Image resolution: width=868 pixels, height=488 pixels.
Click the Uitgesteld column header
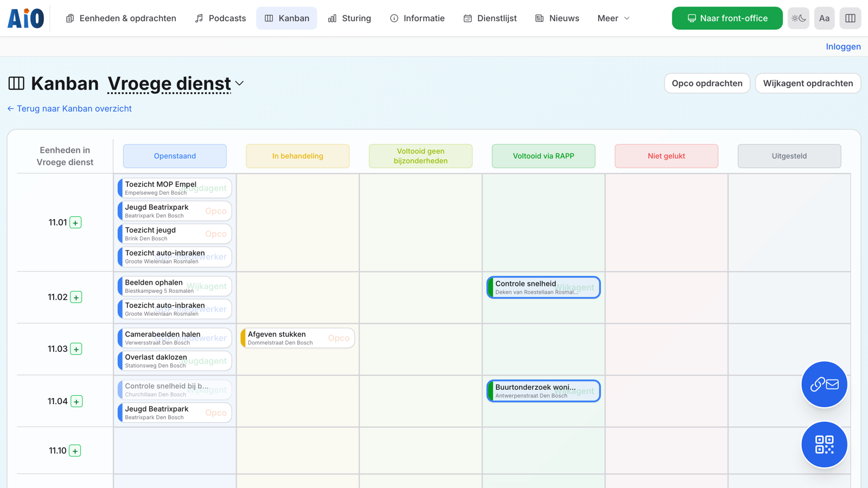[789, 156]
